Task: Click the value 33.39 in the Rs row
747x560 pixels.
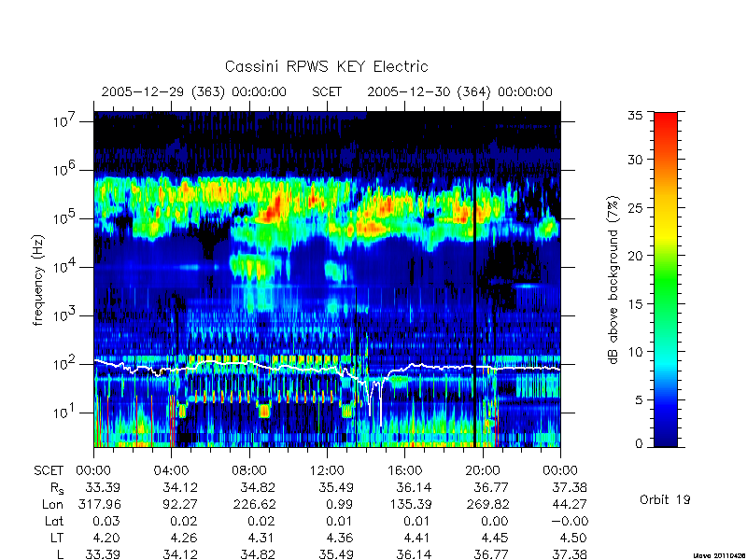Action: pos(103,487)
